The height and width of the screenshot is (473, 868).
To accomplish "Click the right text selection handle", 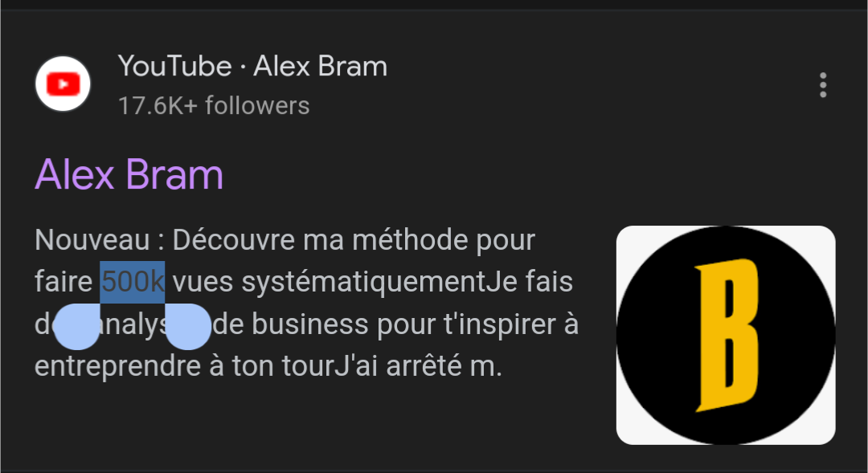I will (188, 326).
